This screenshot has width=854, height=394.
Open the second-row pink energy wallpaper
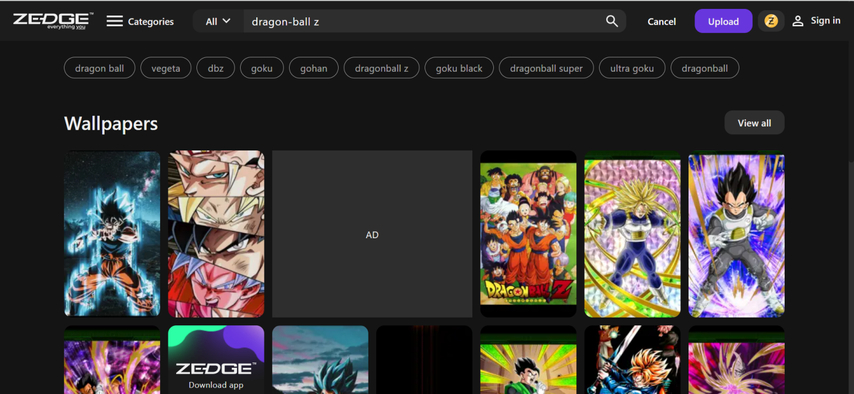click(x=736, y=360)
